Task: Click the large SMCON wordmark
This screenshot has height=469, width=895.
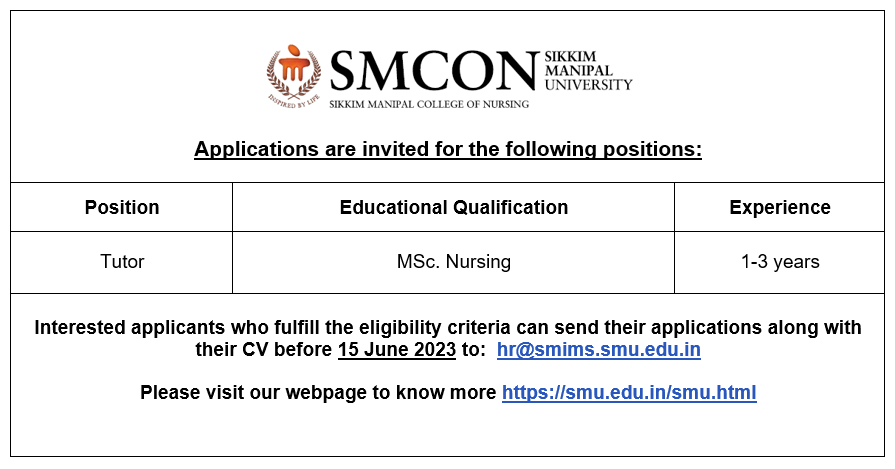Action: click(434, 71)
